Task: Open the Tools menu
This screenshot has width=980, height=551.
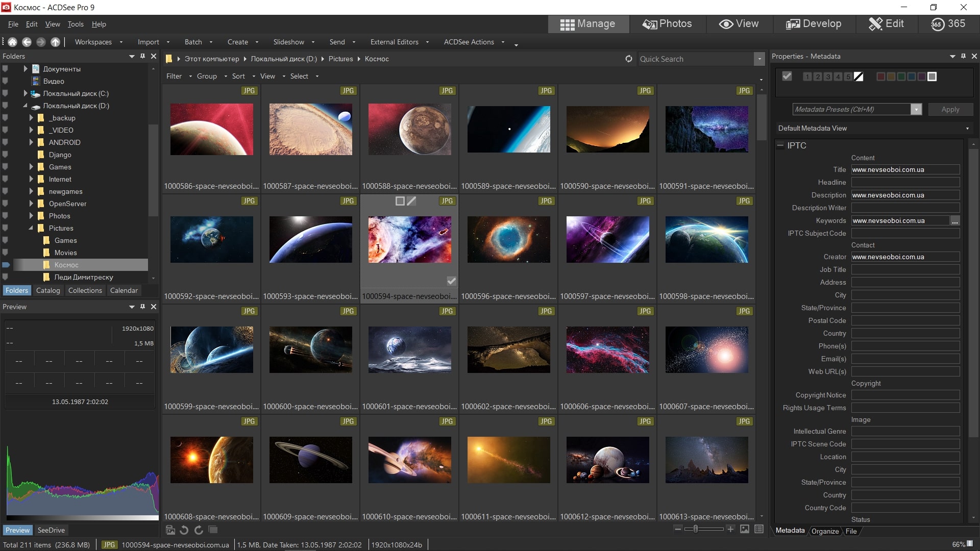Action: [x=76, y=24]
